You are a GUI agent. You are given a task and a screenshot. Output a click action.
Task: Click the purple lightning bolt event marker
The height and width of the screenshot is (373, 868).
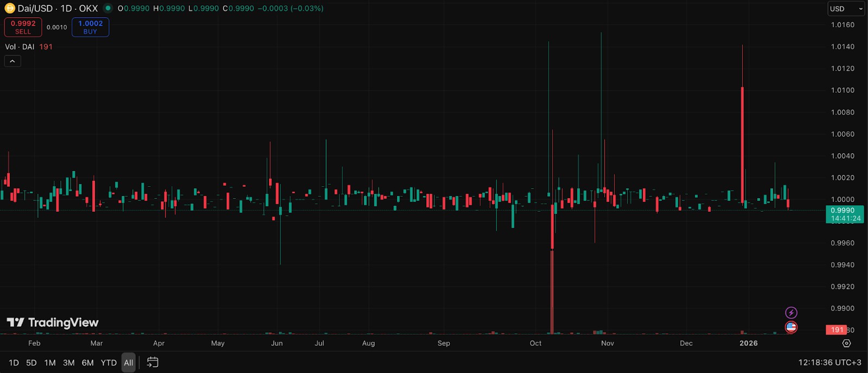click(791, 313)
